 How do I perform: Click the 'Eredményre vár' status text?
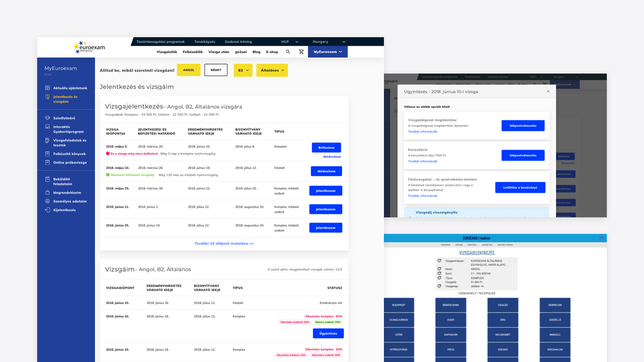click(331, 303)
